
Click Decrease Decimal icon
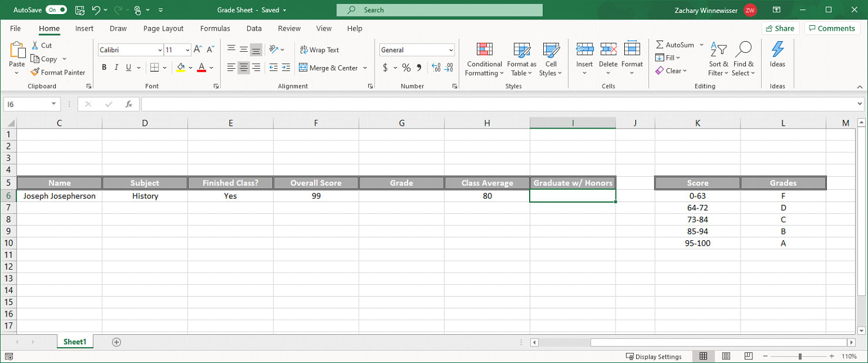click(449, 68)
